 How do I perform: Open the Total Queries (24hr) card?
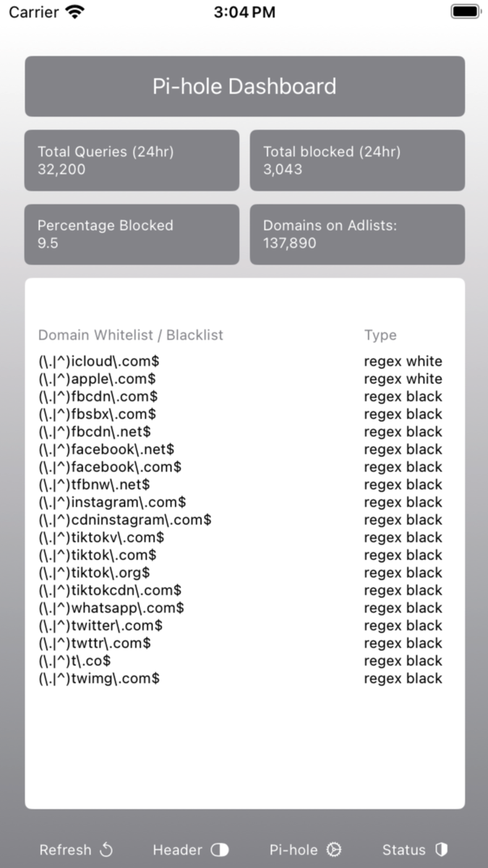click(132, 160)
